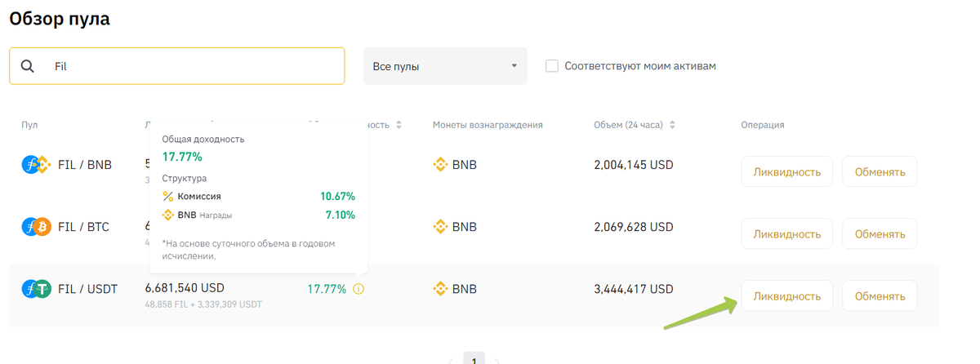
Task: Click '48,858 FIL + 3,339,309 USDT' text
Action: pos(203,304)
